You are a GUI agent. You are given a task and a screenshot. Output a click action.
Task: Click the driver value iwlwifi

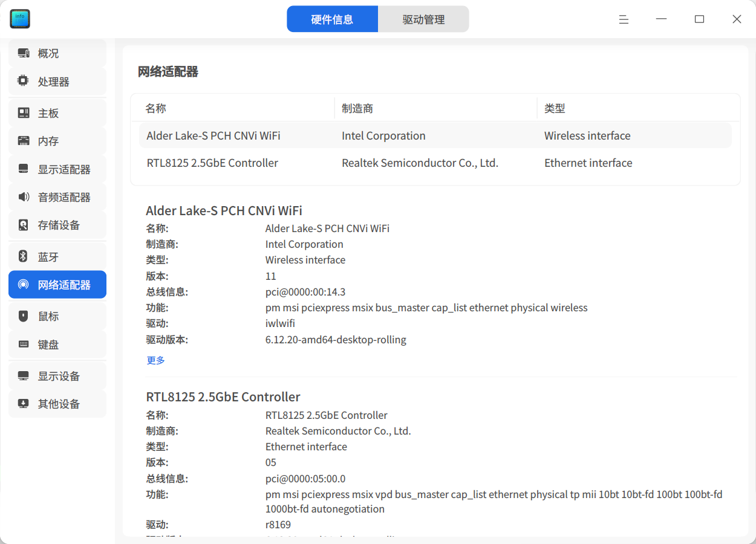(280, 323)
